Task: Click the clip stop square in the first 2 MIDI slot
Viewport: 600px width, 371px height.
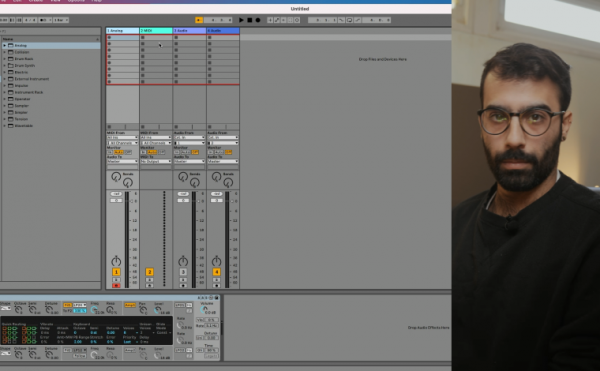Action: pyautogui.click(x=143, y=37)
